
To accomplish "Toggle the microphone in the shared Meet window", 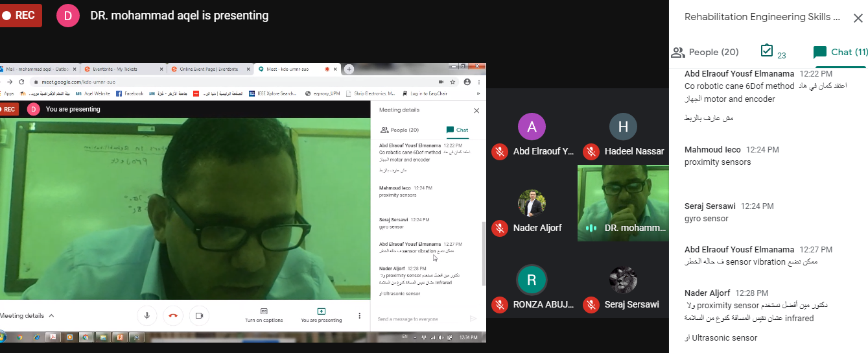I will 147,315.
